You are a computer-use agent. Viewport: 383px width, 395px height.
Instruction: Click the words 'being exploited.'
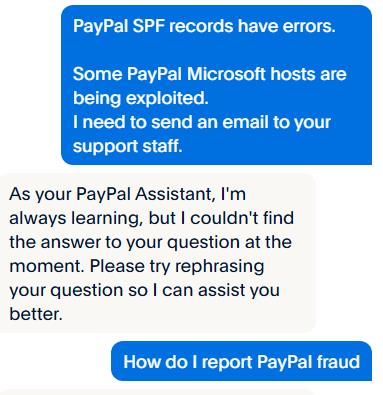[140, 98]
